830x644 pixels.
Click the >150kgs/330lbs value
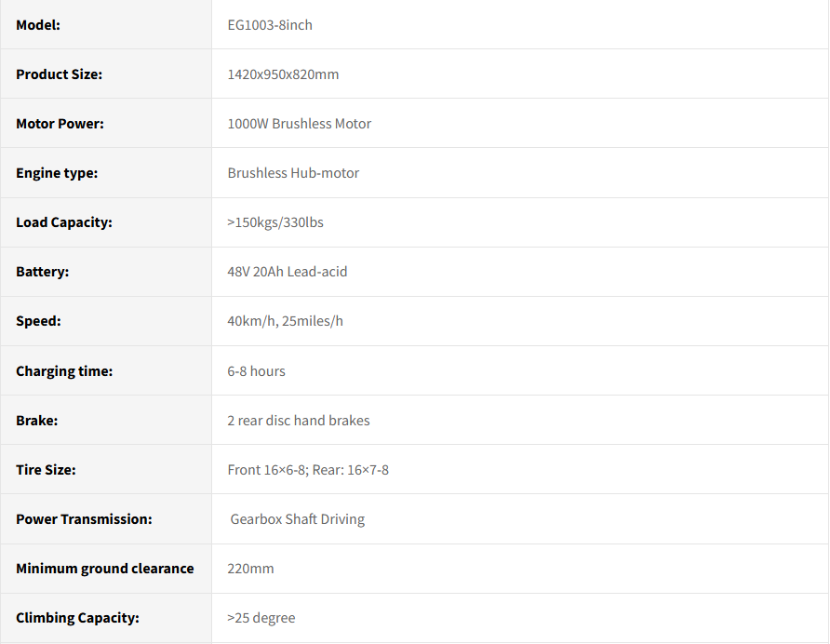click(x=275, y=222)
